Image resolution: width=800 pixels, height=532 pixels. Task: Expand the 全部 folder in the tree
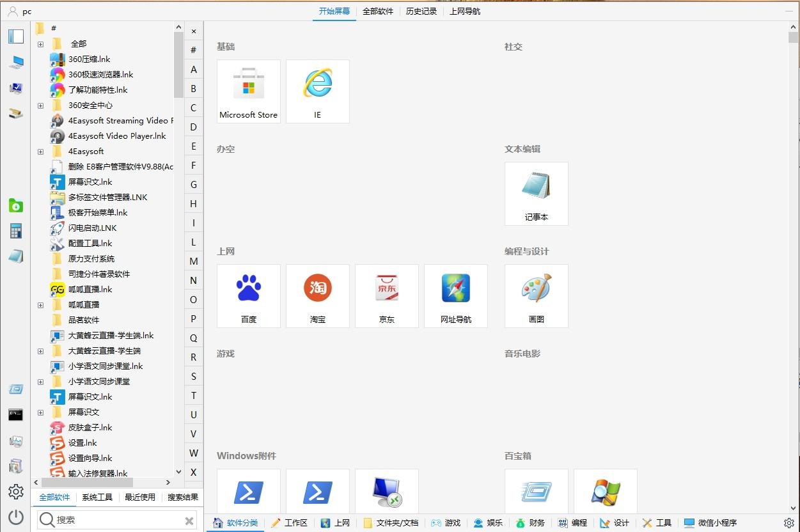[40, 44]
